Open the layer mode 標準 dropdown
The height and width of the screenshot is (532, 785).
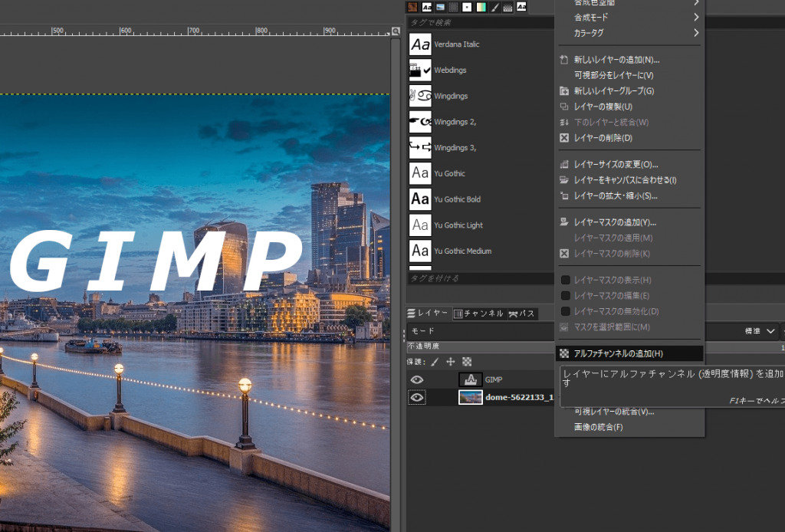tap(760, 331)
